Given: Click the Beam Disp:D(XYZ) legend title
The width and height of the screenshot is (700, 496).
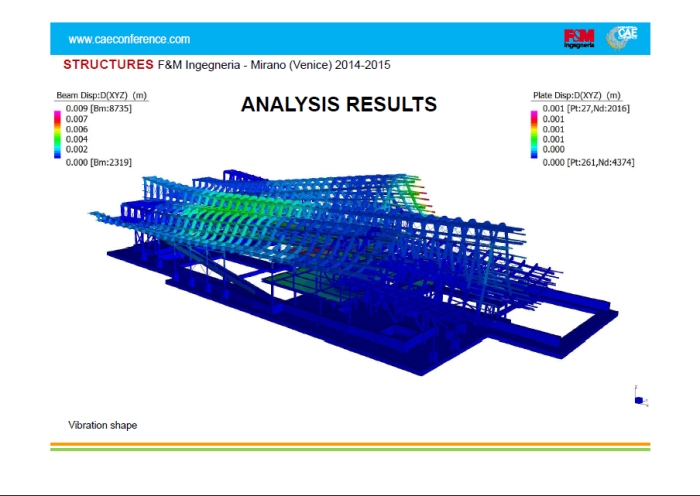Looking at the screenshot, I should click(101, 96).
